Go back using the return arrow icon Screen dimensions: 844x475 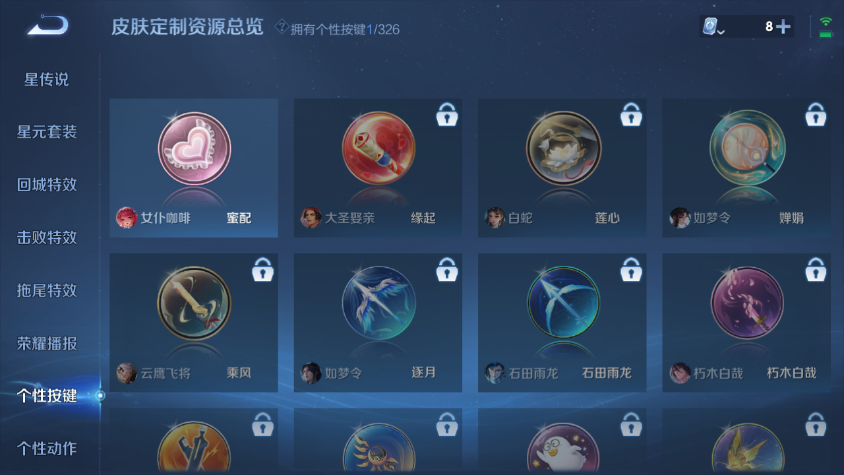[x=48, y=25]
